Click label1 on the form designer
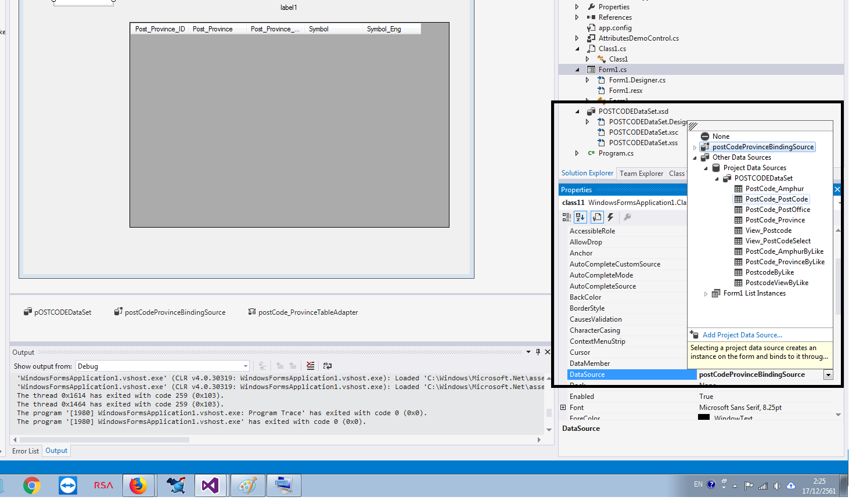Screen dimensions: 856x504 [289, 8]
